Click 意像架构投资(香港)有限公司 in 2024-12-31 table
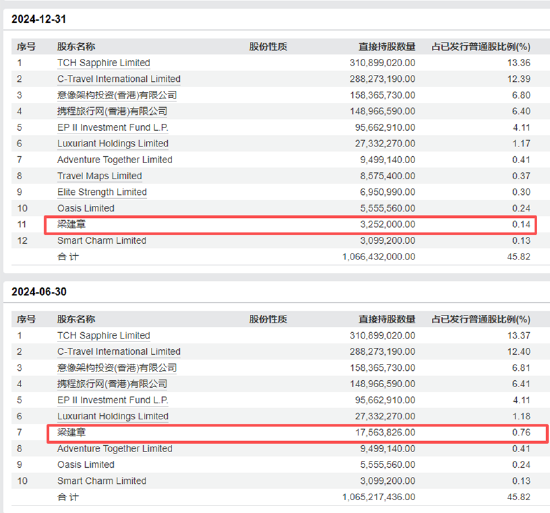This screenshot has width=550, height=513. [117, 95]
